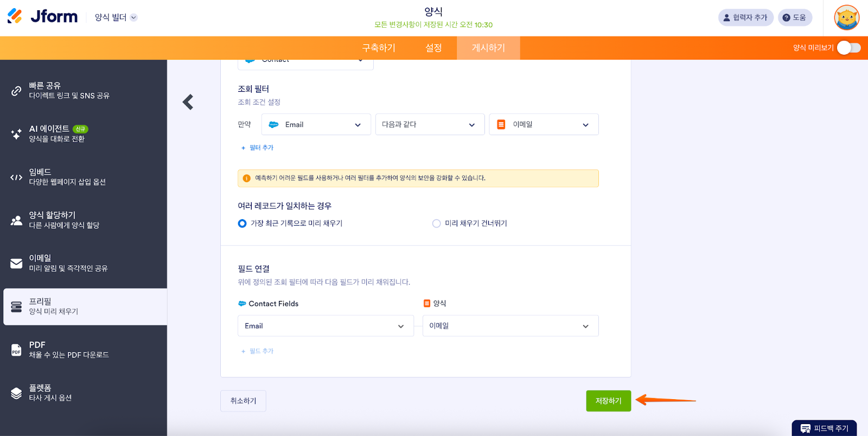
Task: Select 미리 채우기 건너뛰기 radio
Action: pyautogui.click(x=436, y=223)
